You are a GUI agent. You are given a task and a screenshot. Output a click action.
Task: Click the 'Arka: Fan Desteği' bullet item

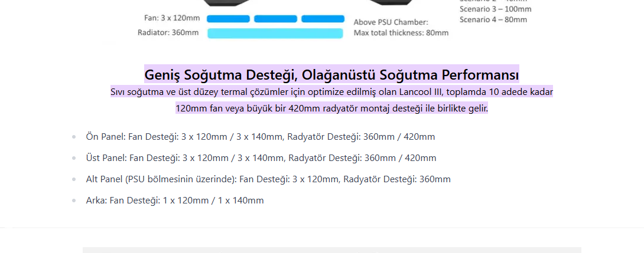coord(175,201)
